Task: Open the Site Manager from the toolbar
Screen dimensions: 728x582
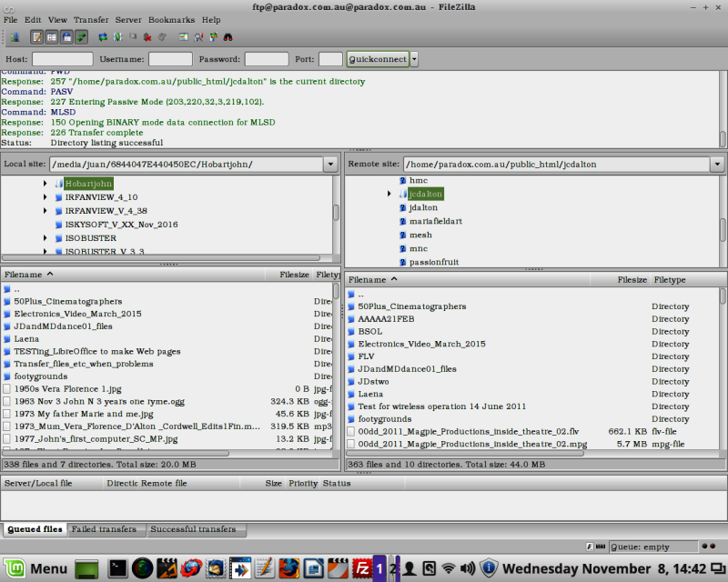Action: tap(15, 37)
